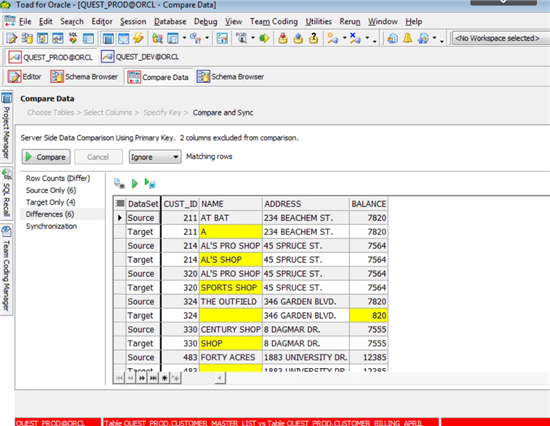This screenshot has width=550, height=426.
Task: Click the first record navigator button below the grid
Action: coord(119,378)
